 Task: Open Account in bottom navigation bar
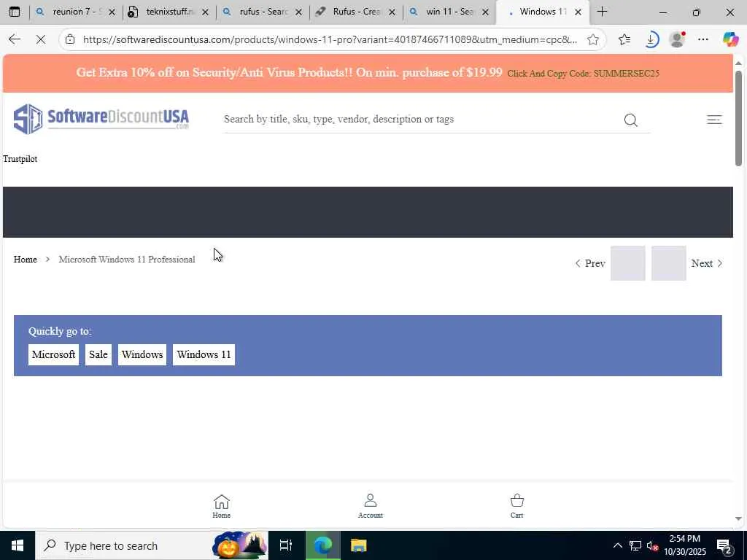370,506
